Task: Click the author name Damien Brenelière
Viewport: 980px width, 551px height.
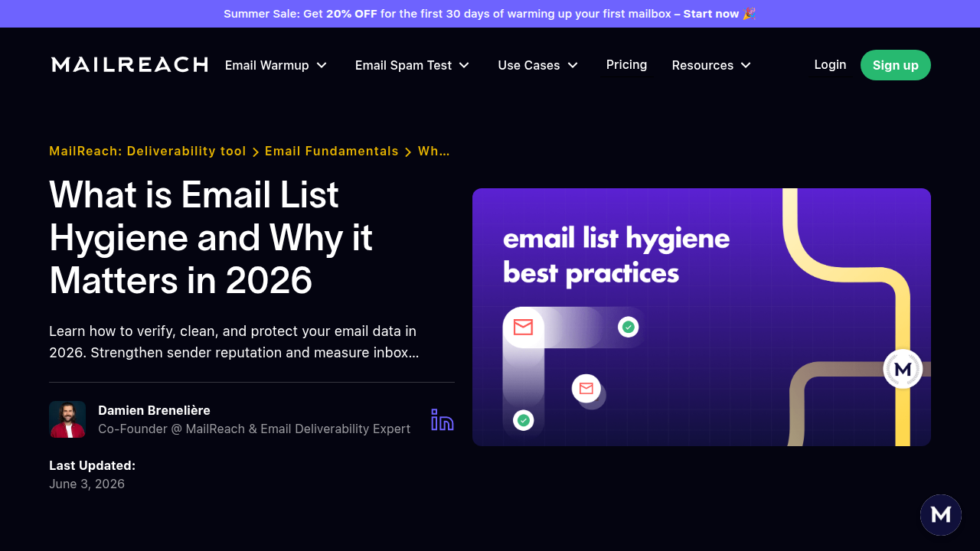Action: click(x=154, y=410)
